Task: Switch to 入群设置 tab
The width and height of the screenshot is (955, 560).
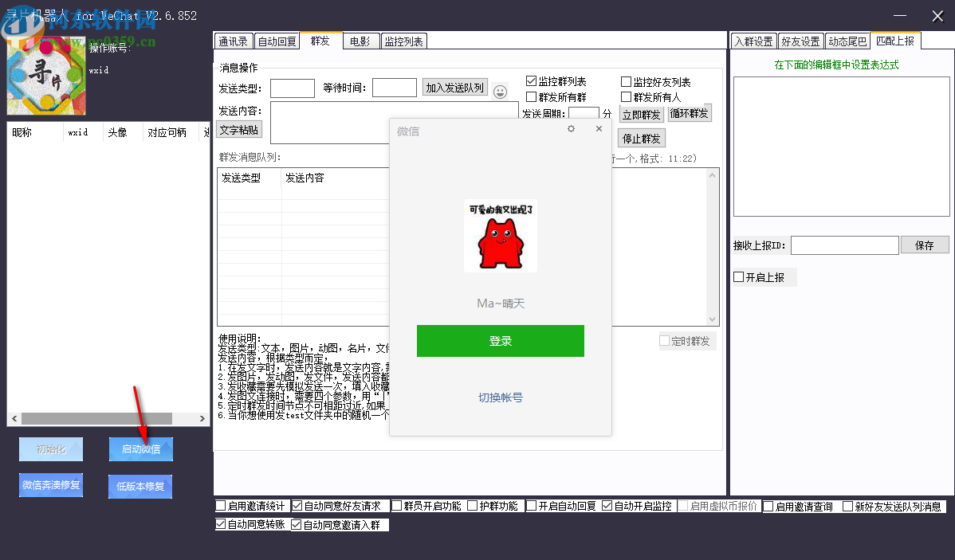Action: pyautogui.click(x=754, y=41)
